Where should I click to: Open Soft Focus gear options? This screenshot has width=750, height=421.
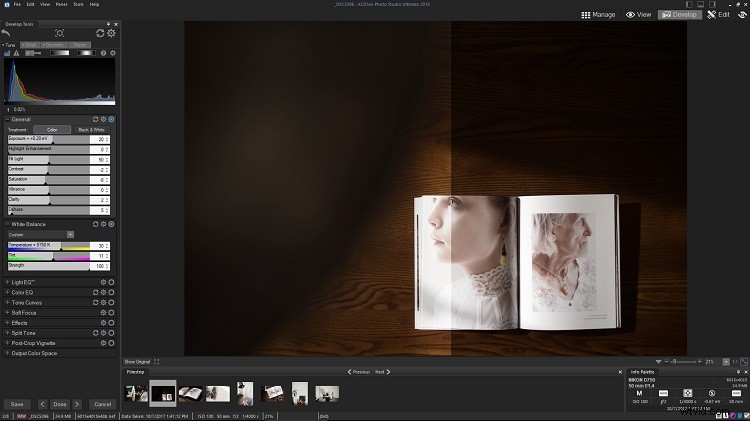tap(103, 312)
